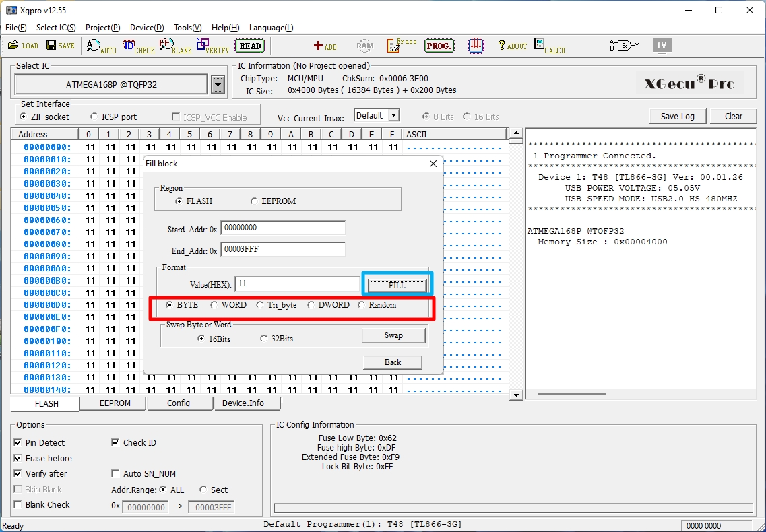This screenshot has height=532, width=766.
Task: Click the Value(HEX) input field
Action: tap(297, 284)
